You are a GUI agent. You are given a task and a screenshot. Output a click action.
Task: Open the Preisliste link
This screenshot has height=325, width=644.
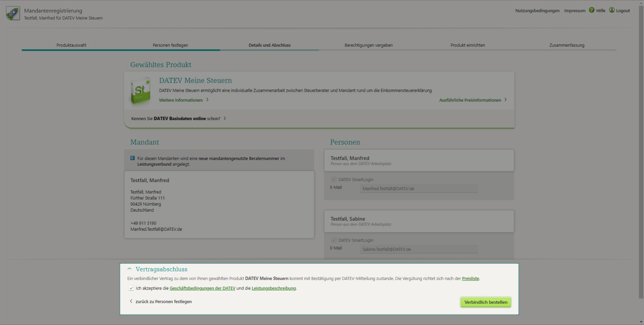(x=470, y=278)
